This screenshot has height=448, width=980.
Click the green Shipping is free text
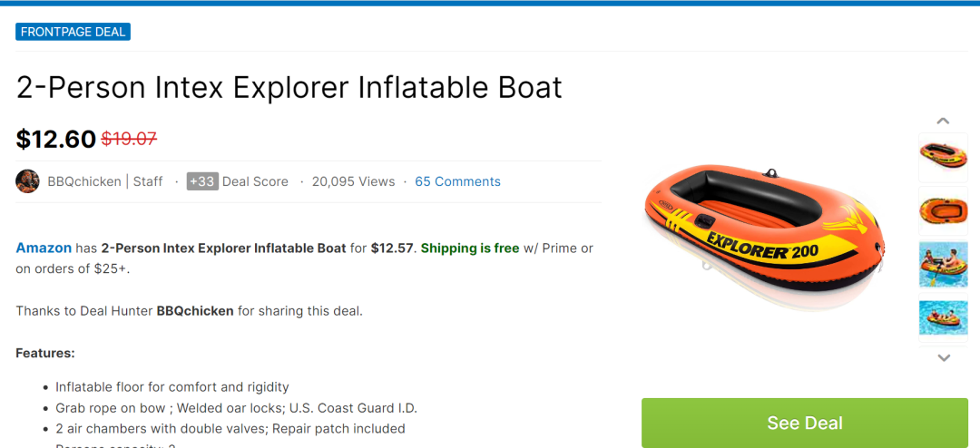point(470,248)
